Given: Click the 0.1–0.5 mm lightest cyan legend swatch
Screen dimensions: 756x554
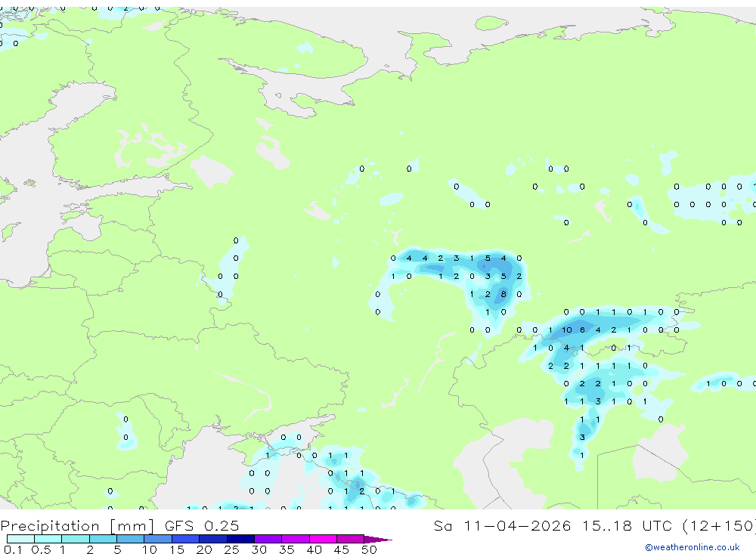Looking at the screenshot, I should tap(20, 539).
